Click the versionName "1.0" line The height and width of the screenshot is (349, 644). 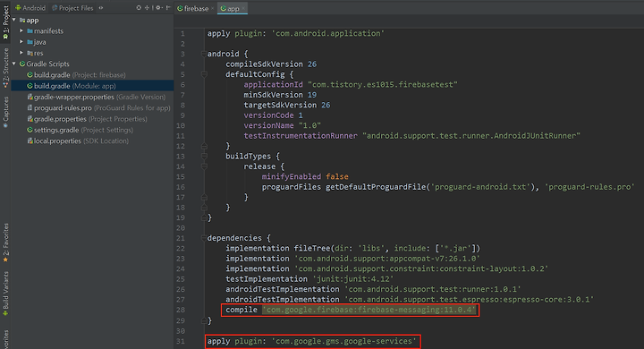click(282, 125)
